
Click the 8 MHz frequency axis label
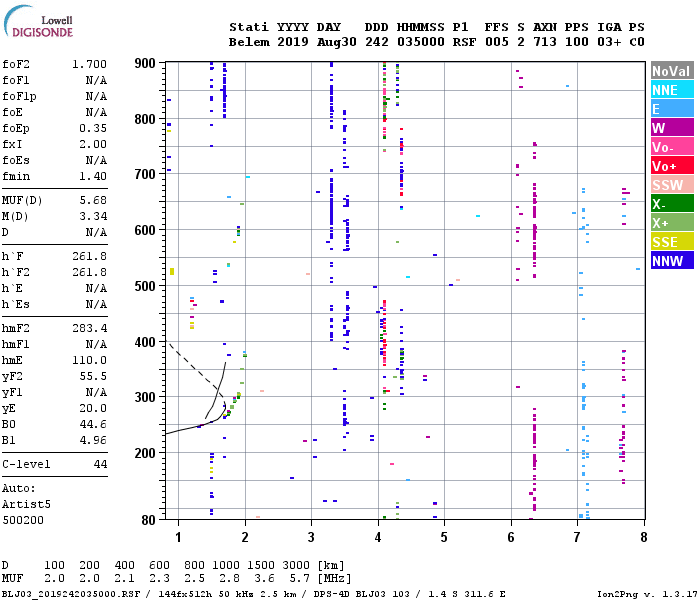click(644, 537)
